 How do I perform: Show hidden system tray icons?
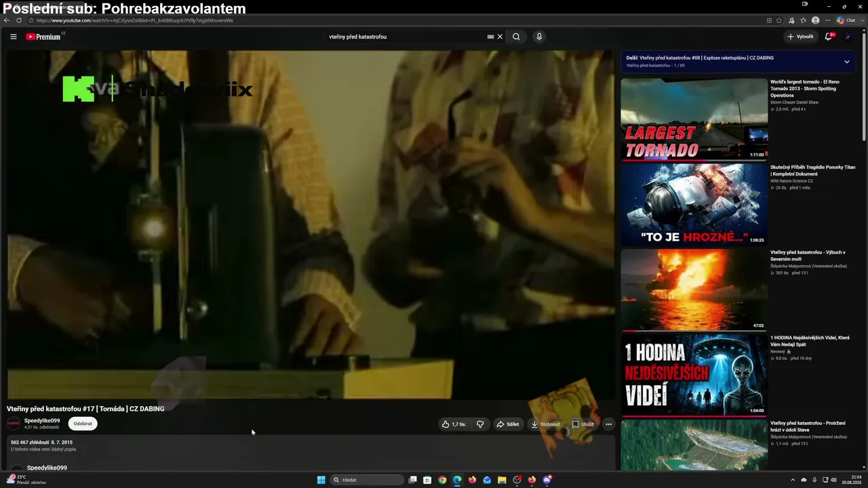[793, 480]
